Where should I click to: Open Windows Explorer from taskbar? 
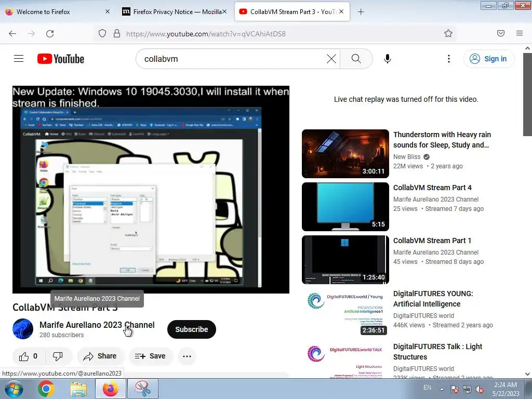click(79, 389)
